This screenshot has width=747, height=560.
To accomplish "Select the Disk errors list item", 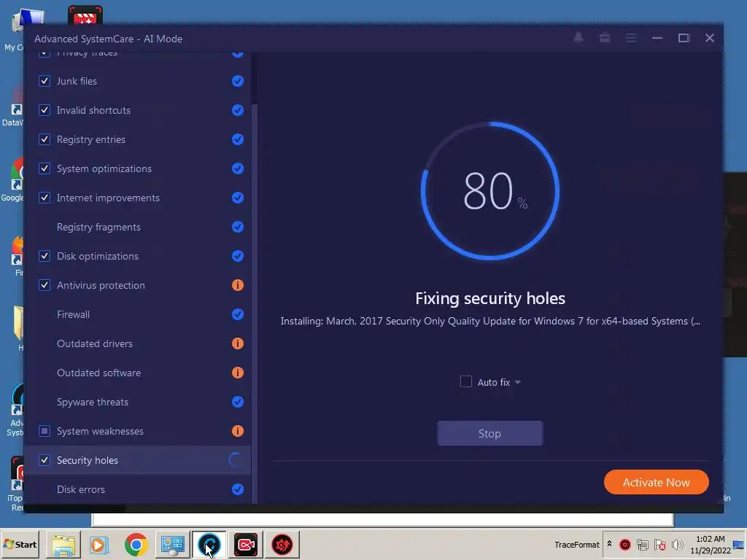I will 138,489.
